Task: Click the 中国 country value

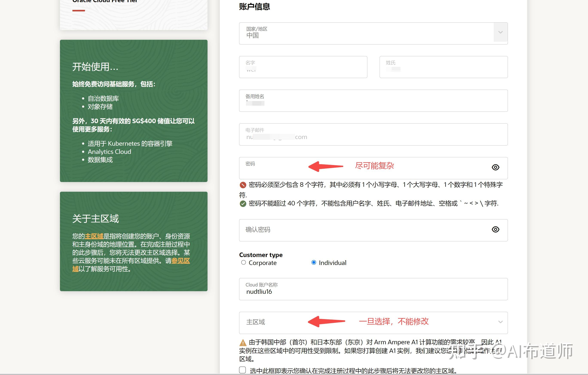Action: (252, 36)
